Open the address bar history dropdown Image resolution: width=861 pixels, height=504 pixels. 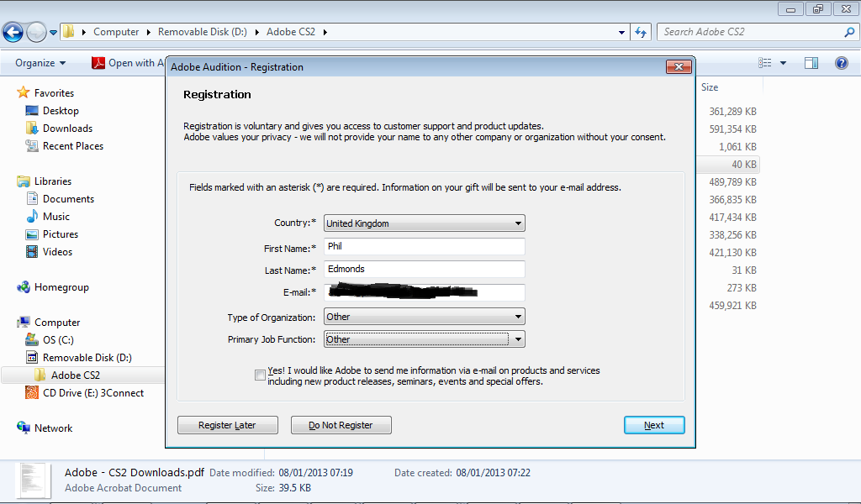pyautogui.click(x=621, y=33)
